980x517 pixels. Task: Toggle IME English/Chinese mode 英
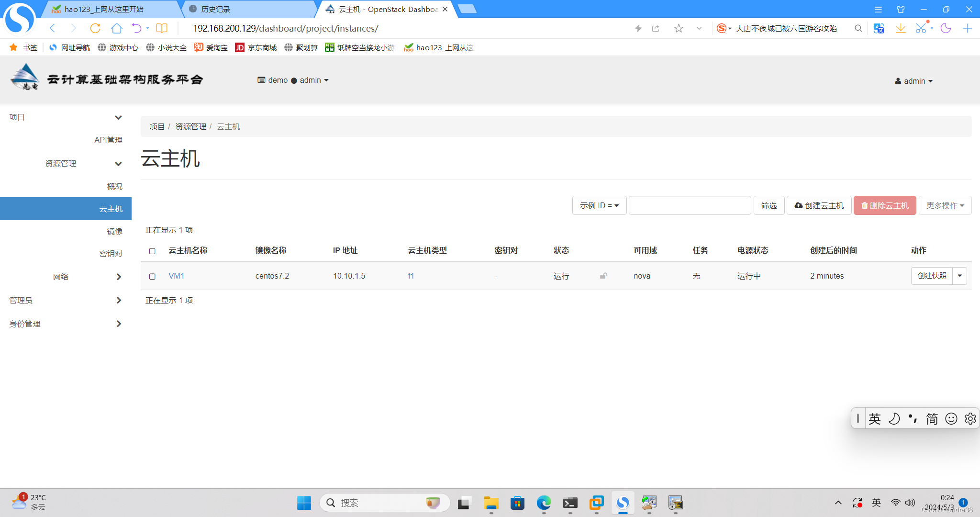pos(875,419)
